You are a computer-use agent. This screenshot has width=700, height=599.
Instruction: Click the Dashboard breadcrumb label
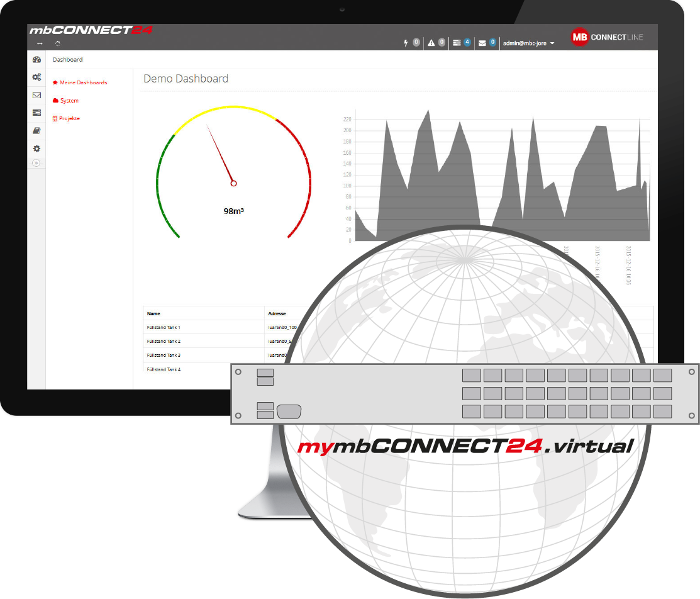[68, 60]
